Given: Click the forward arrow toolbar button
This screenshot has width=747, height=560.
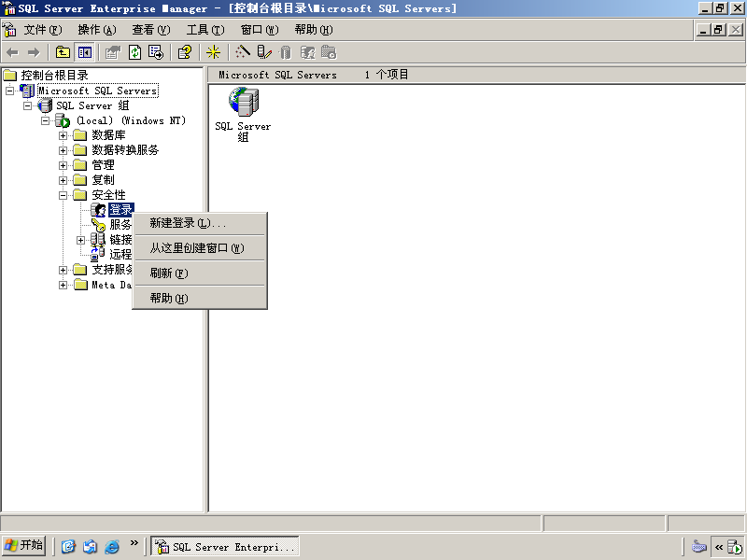Looking at the screenshot, I should coord(34,52).
